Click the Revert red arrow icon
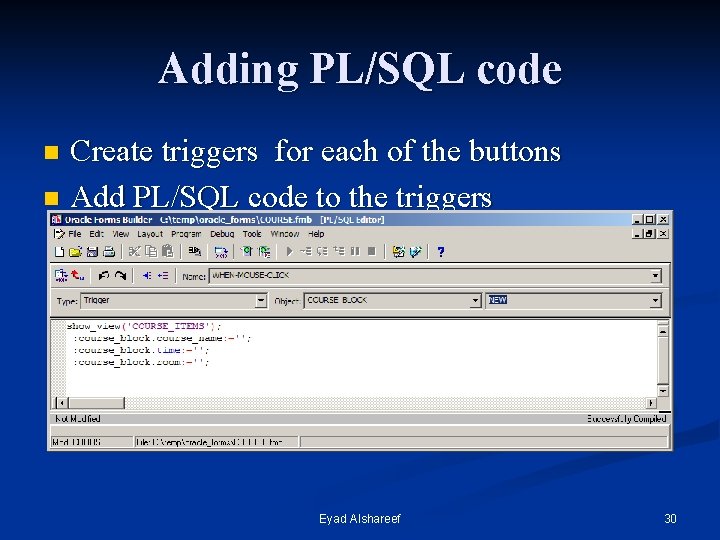This screenshot has height=540, width=720. 78,276
